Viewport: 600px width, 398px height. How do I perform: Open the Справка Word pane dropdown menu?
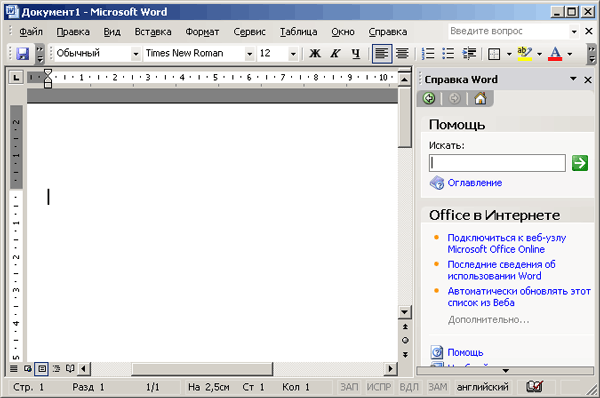573,79
